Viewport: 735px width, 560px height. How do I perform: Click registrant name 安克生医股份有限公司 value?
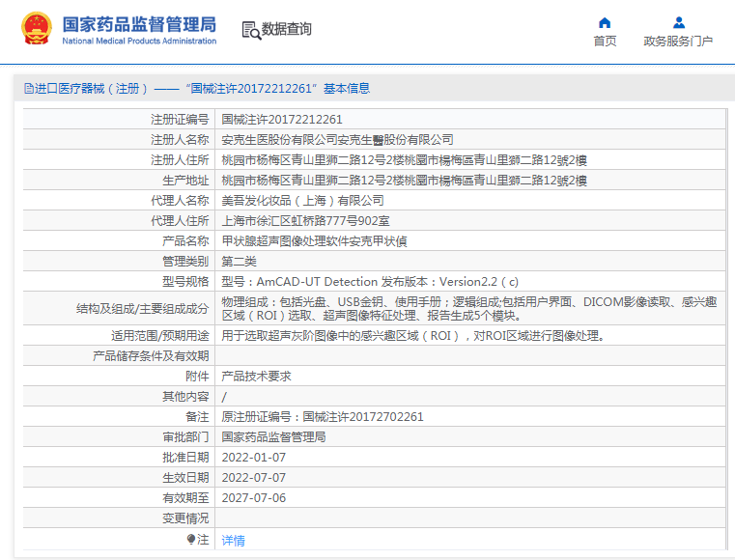tap(337, 140)
